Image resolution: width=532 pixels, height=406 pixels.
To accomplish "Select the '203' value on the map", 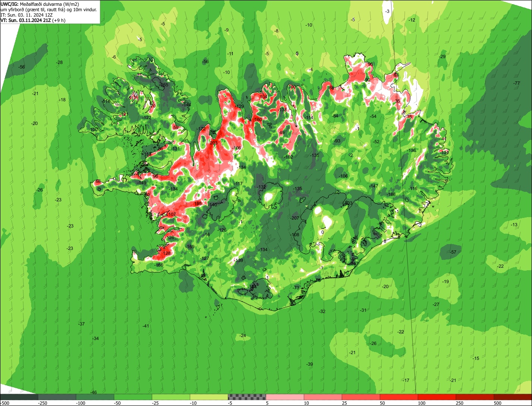I will (214, 143).
